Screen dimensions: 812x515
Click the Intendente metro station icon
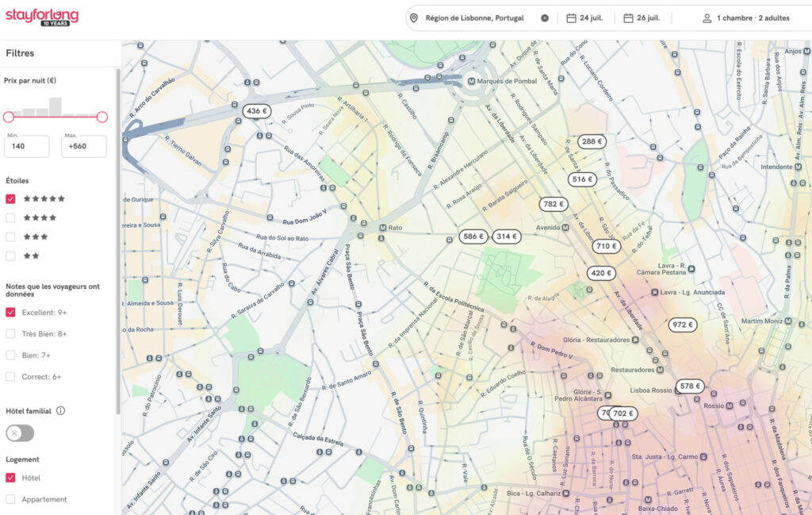pos(798,167)
